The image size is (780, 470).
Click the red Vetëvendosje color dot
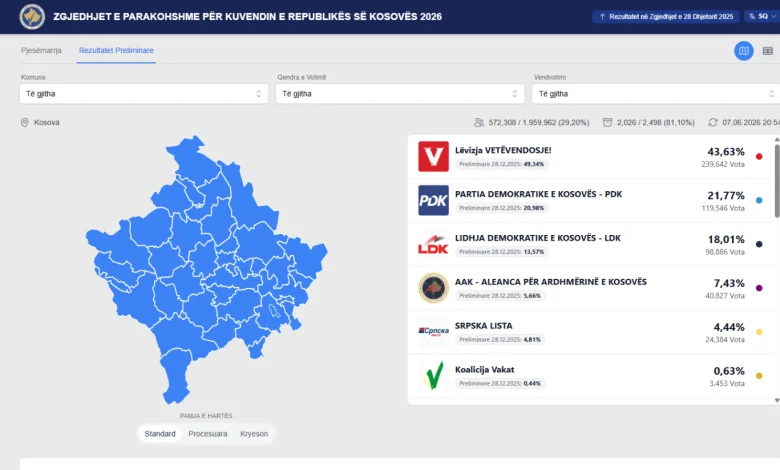[759, 156]
